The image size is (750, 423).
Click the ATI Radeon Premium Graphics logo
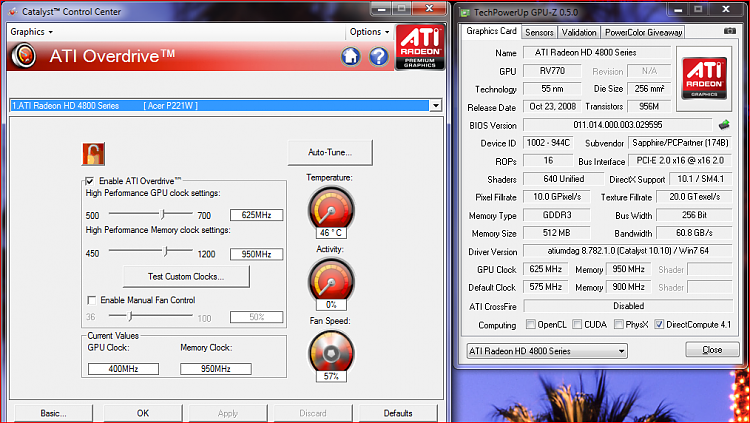click(420, 47)
